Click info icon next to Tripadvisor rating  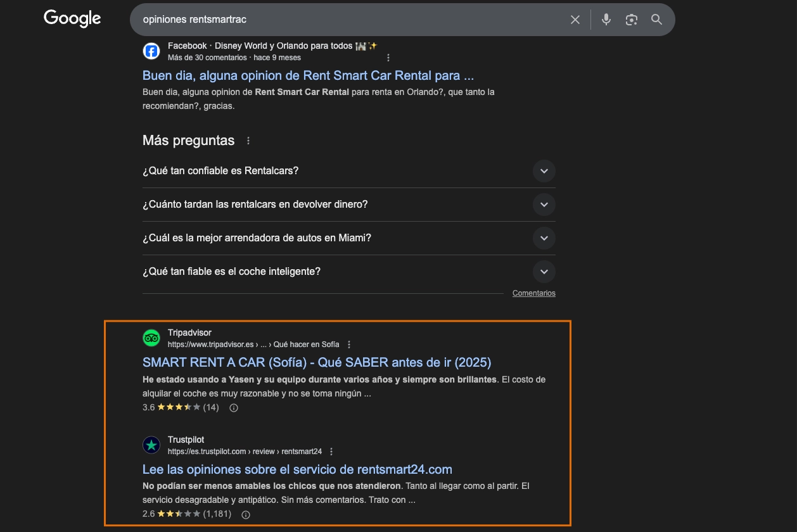233,408
